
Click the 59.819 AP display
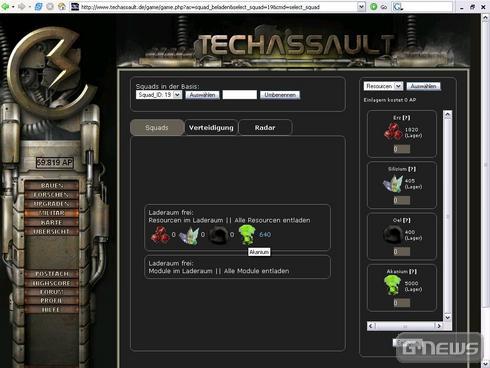tap(55, 163)
